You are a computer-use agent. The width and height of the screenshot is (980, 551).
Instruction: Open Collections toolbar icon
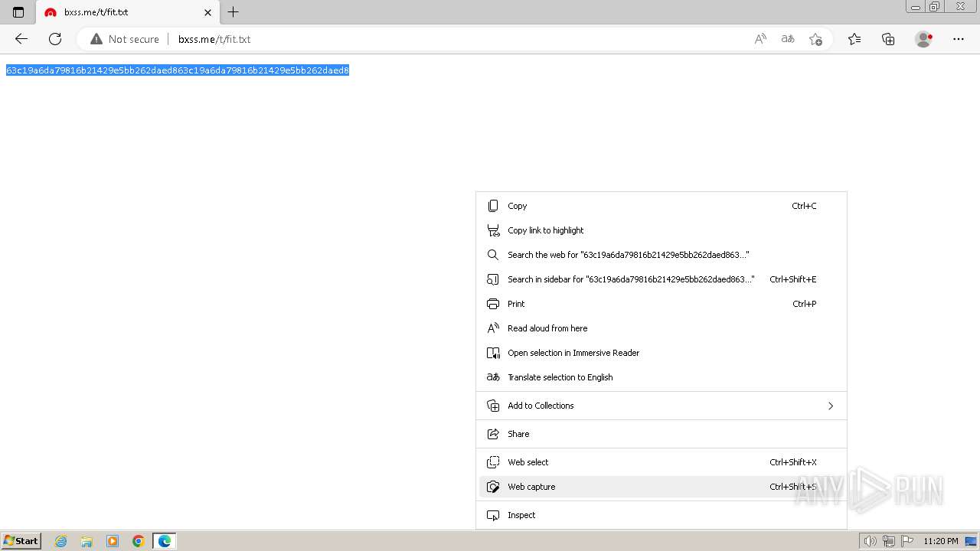[x=888, y=39]
